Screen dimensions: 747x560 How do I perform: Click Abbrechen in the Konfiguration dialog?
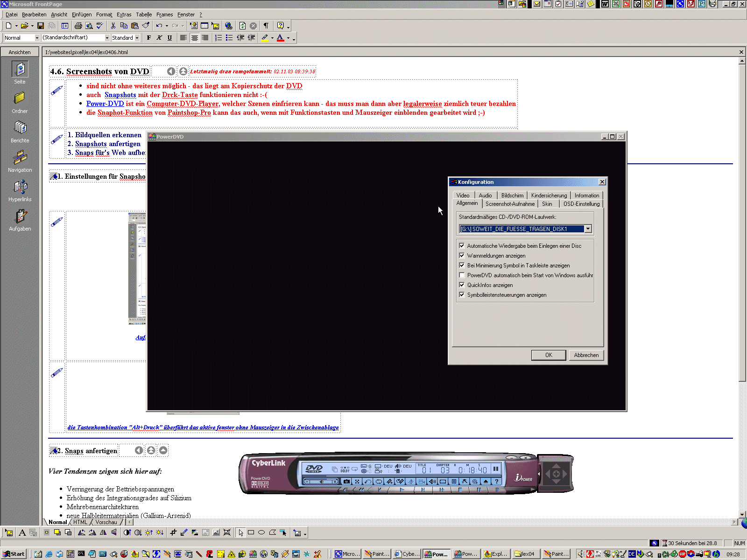click(x=586, y=355)
